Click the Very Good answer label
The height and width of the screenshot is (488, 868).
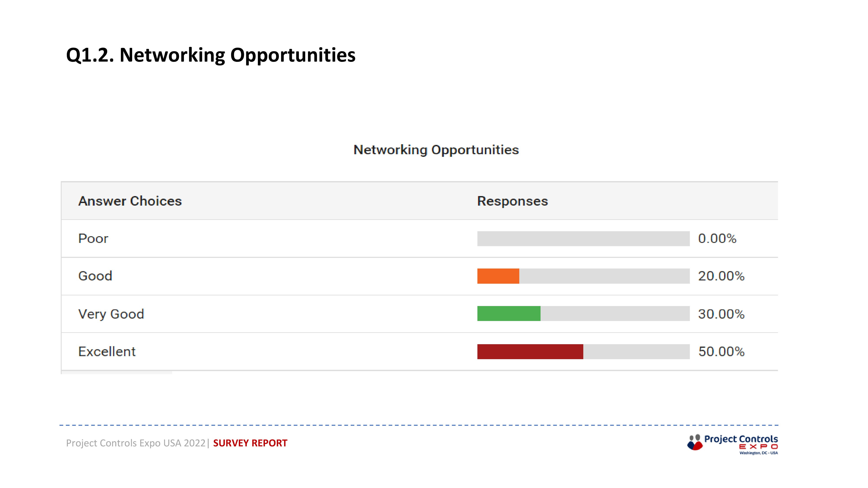pos(111,314)
